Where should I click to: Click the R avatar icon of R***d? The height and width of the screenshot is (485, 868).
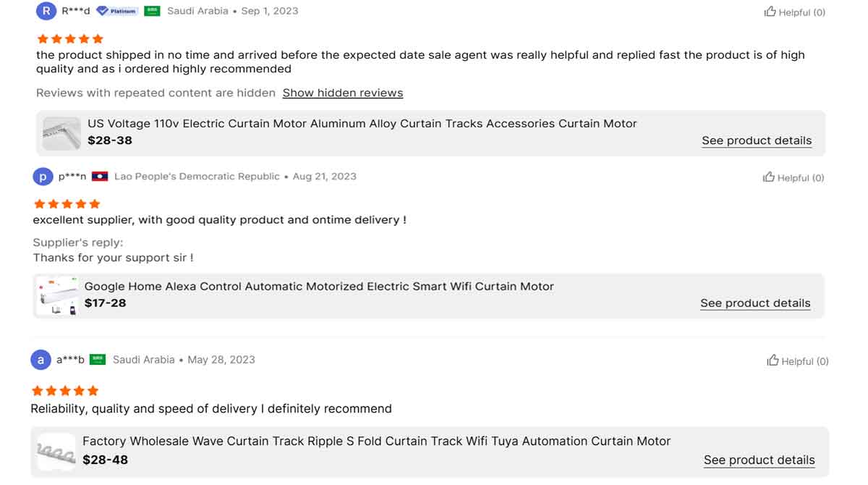tap(46, 11)
